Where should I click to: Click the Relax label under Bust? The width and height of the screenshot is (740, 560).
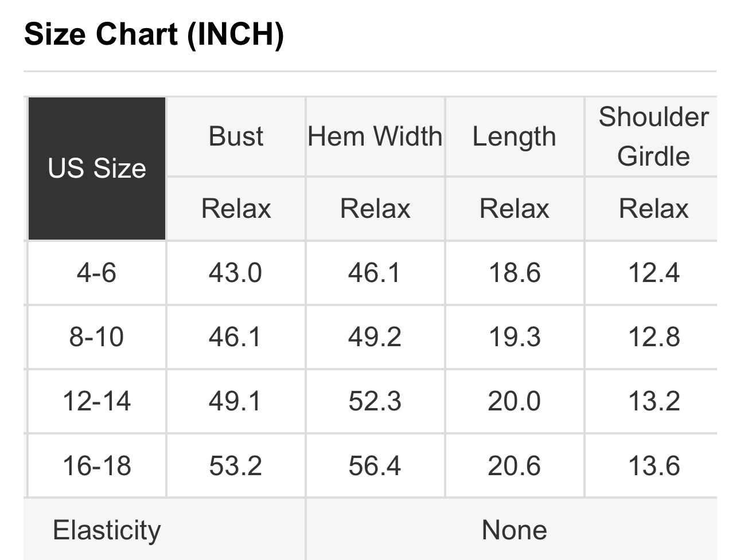click(236, 209)
